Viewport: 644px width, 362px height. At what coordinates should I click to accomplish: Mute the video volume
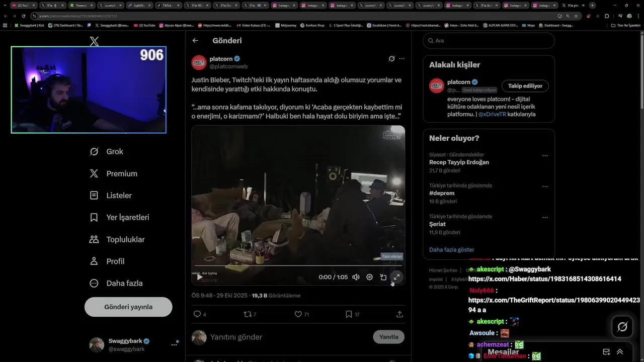click(356, 277)
